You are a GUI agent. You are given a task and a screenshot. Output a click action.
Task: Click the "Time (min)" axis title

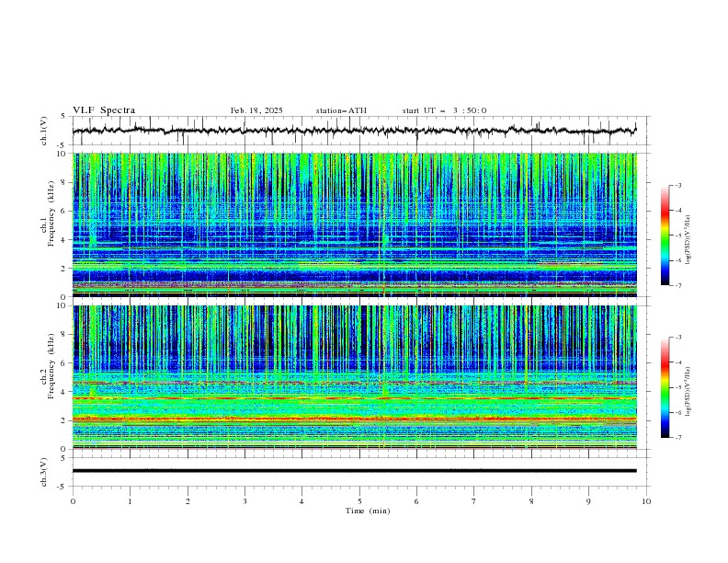pyautogui.click(x=368, y=511)
